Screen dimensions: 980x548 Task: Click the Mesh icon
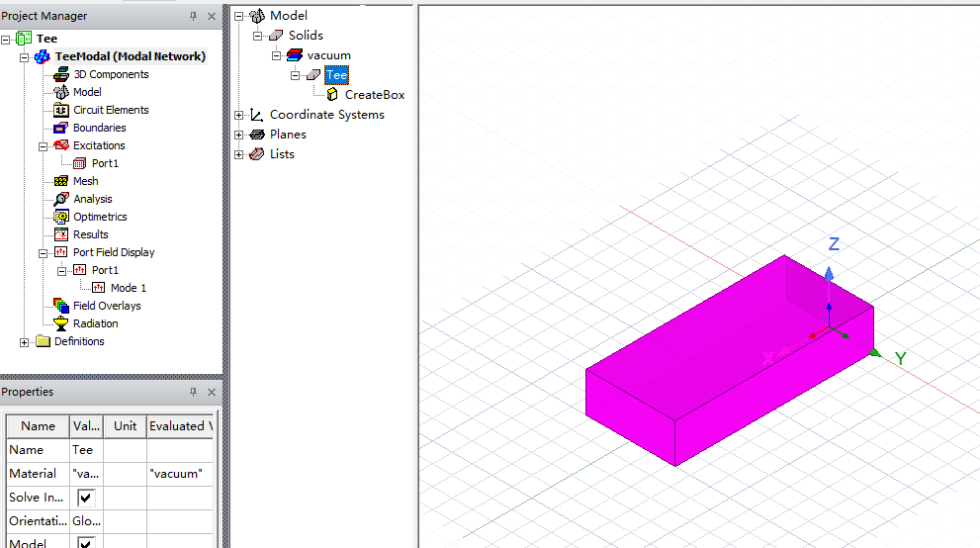coord(60,181)
